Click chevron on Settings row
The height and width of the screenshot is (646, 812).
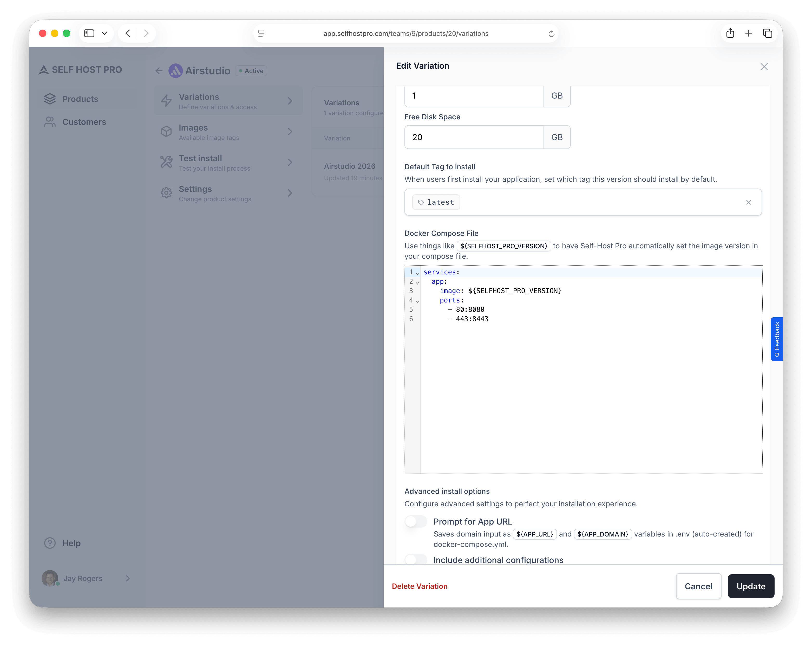[290, 193]
